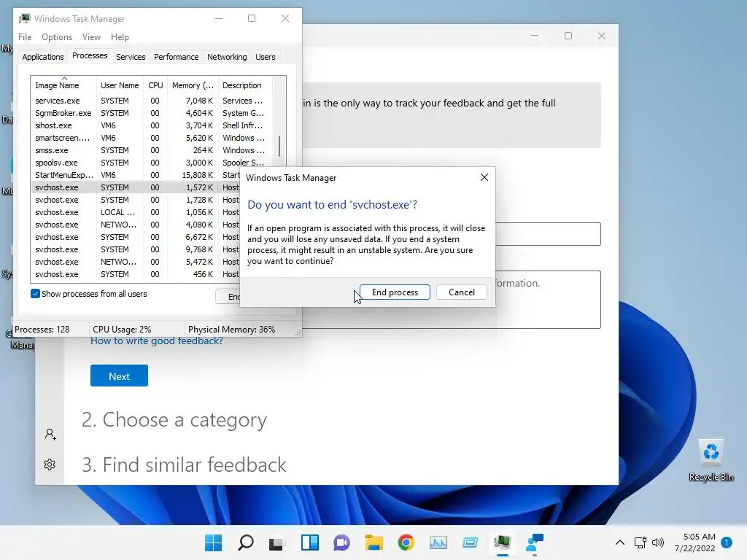
Task: Open How to write good feedback link
Action: click(x=157, y=341)
